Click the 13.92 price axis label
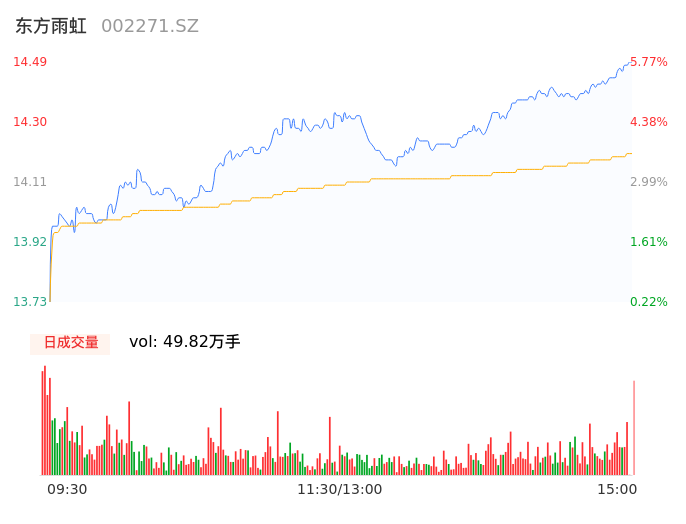The height and width of the screenshot is (524, 686). pyautogui.click(x=30, y=242)
